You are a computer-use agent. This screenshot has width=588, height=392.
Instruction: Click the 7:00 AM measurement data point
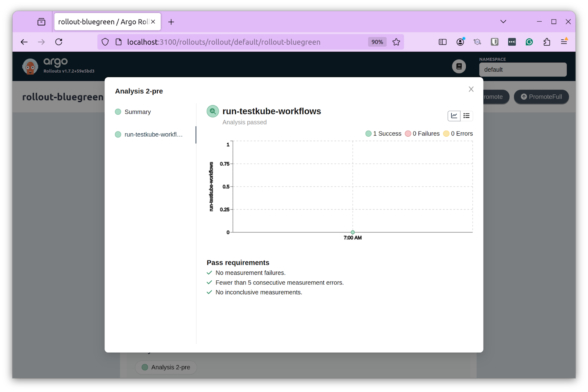(x=353, y=232)
